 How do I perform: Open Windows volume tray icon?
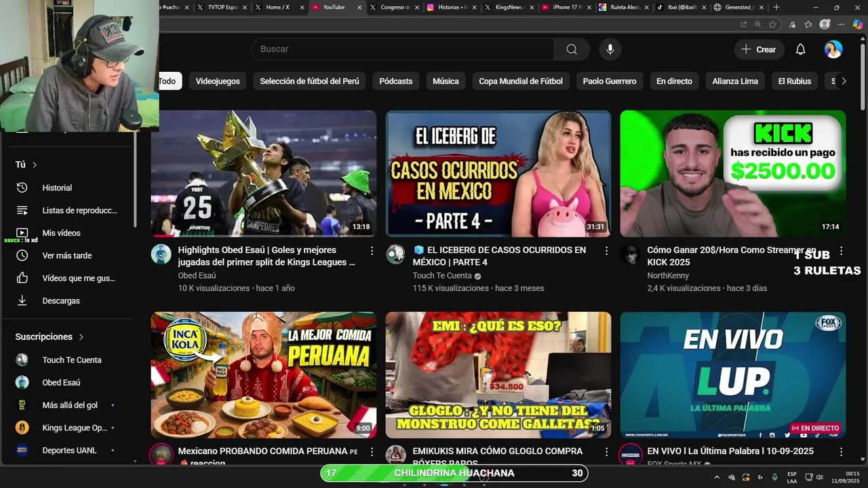[820, 477]
